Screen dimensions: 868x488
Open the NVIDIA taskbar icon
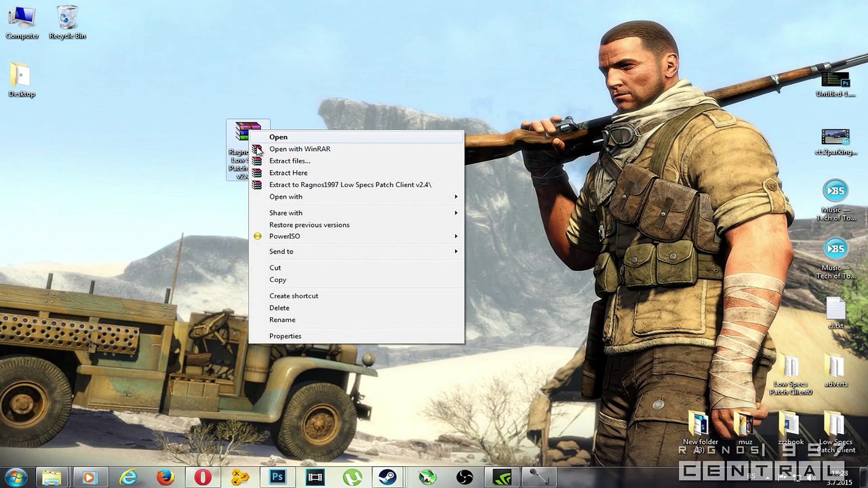tap(502, 477)
